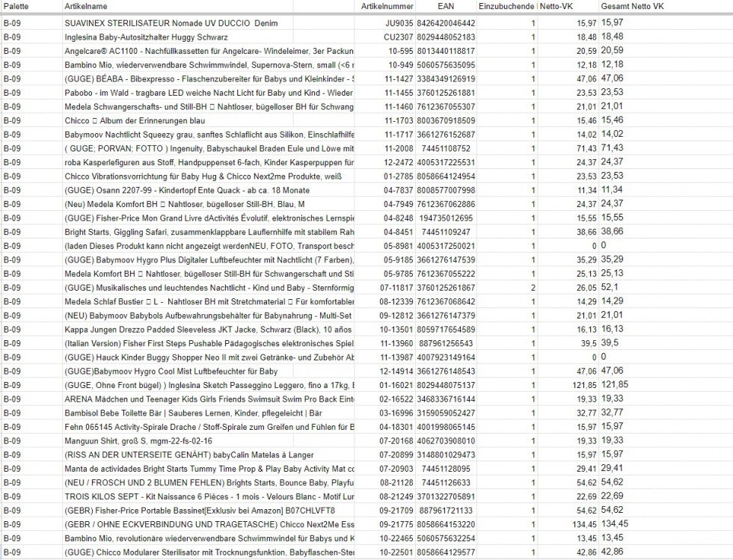The height and width of the screenshot is (560, 733).
Task: Click the Fisher First Steps Pushable Italian Version cell
Action: click(x=209, y=344)
